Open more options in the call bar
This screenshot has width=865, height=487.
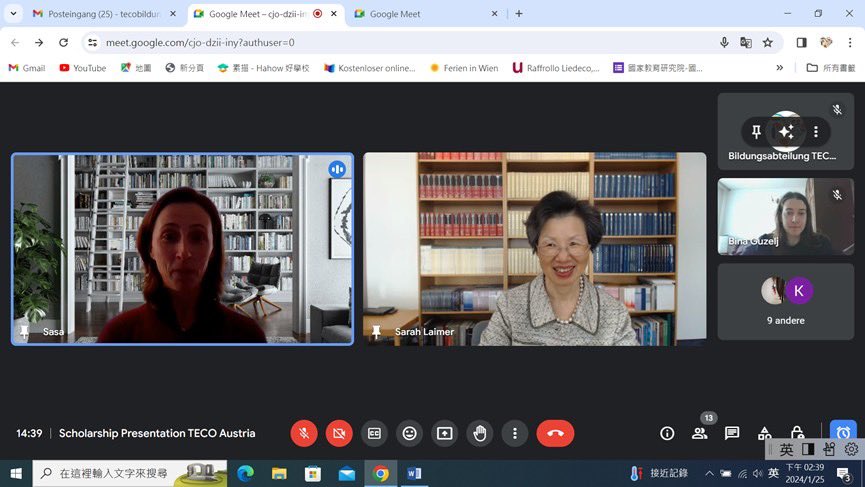[x=514, y=433]
